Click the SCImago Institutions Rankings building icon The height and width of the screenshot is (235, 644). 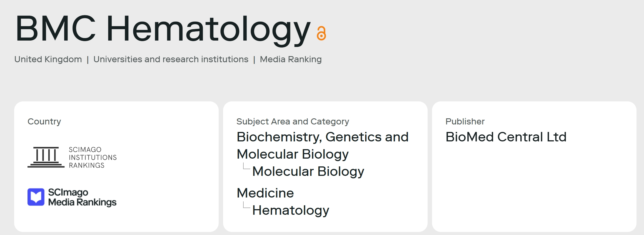[x=46, y=157]
